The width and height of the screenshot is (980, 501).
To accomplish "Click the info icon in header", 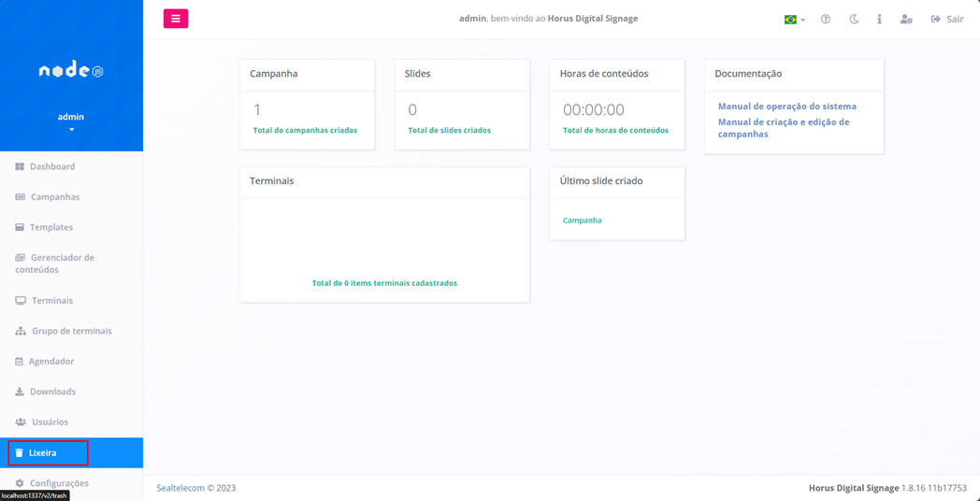I will (879, 20).
